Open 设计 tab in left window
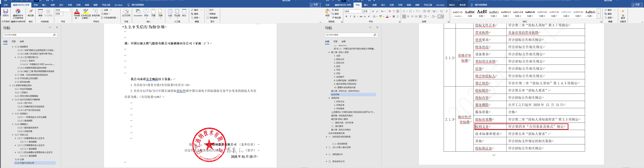This screenshot has width=644, height=168. coord(61,5)
